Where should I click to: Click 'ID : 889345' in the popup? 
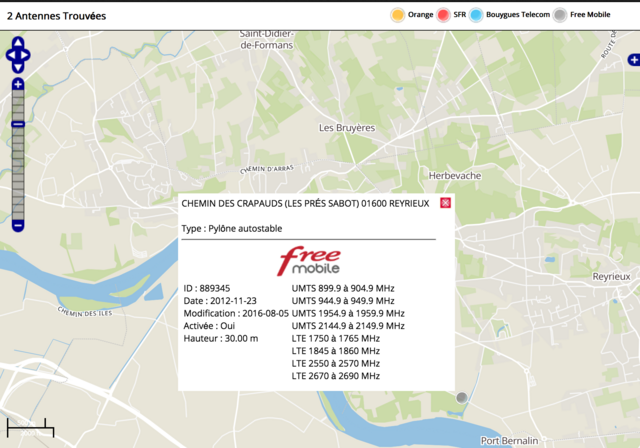coord(207,288)
